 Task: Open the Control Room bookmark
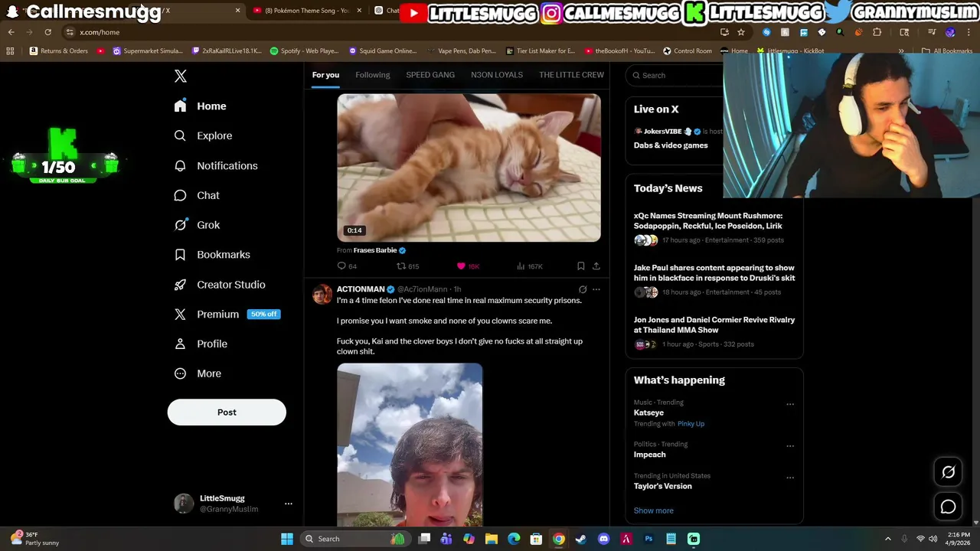pos(688,51)
